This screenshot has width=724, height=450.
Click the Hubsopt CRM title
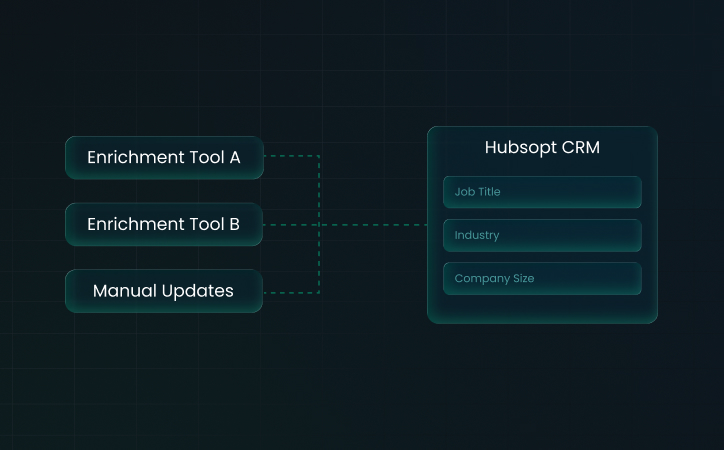coord(542,147)
